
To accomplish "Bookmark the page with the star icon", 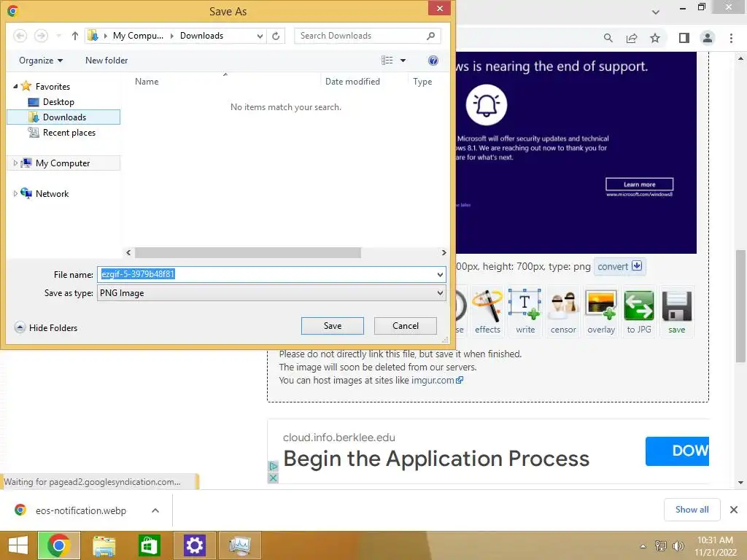I will click(x=655, y=38).
